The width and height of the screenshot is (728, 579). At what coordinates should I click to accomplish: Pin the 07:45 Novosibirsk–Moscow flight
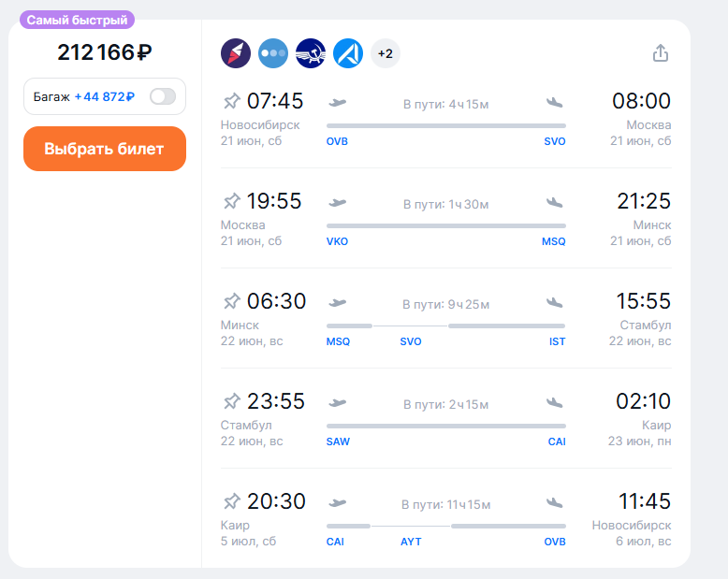(231, 101)
